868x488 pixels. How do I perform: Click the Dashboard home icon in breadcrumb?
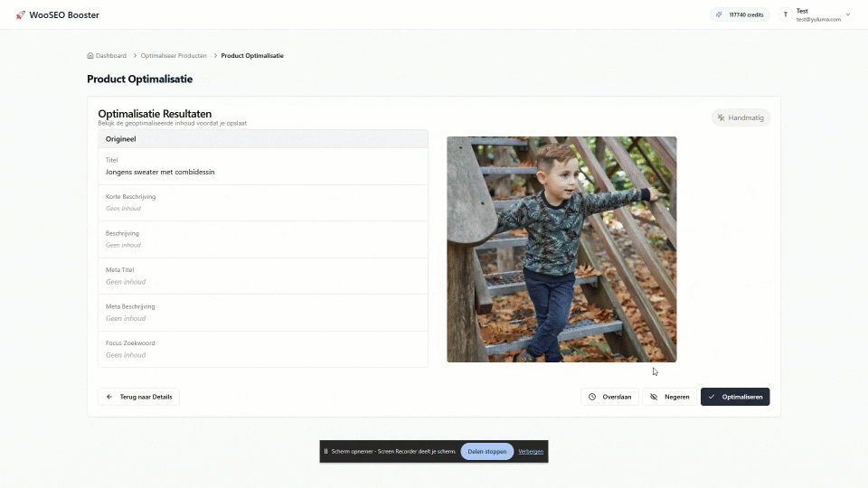pyautogui.click(x=90, y=55)
